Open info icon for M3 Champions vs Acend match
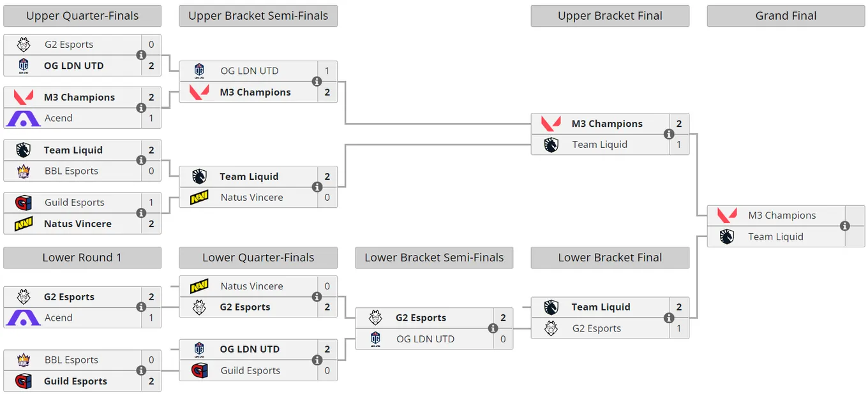868x394 pixels. click(141, 108)
